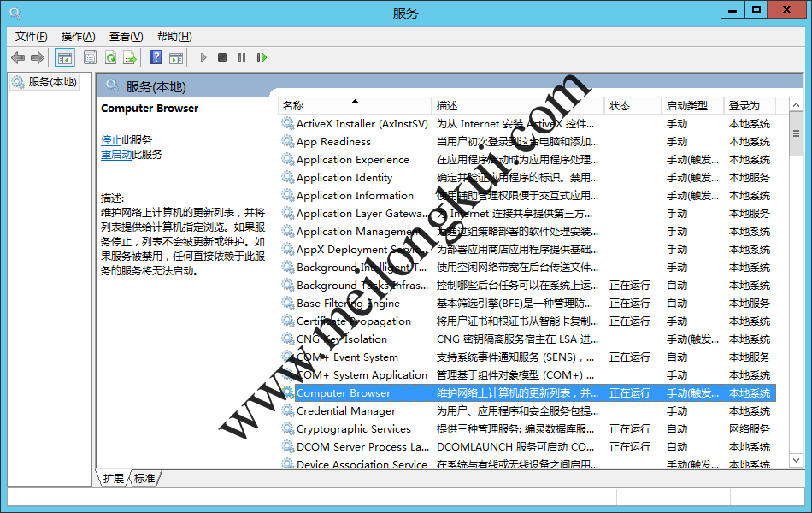Open the Properties toolbar icon
The image size is (812, 513).
[x=90, y=57]
